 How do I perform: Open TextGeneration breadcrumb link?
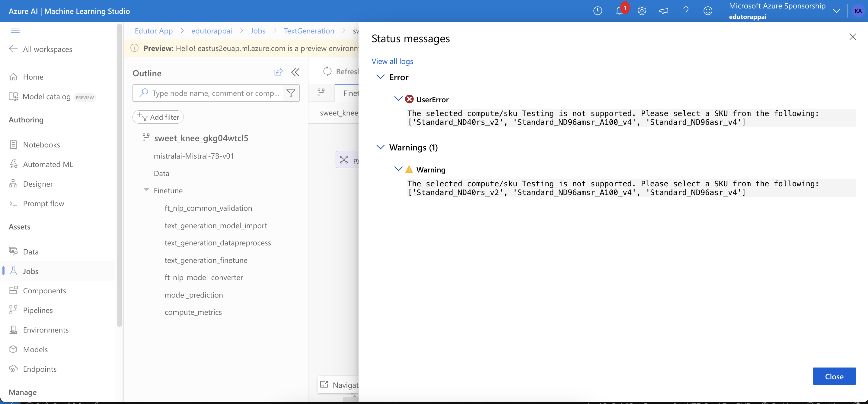309,31
